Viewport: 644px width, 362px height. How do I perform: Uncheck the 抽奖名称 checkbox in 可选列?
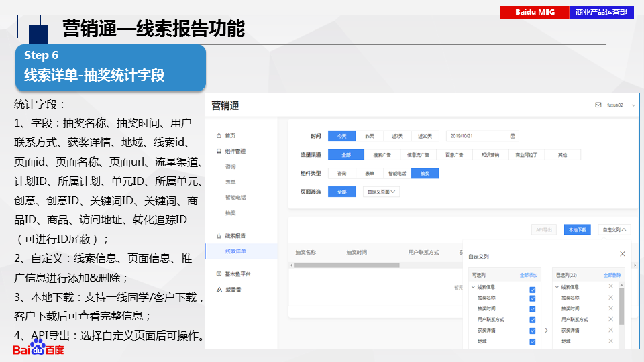click(x=532, y=298)
